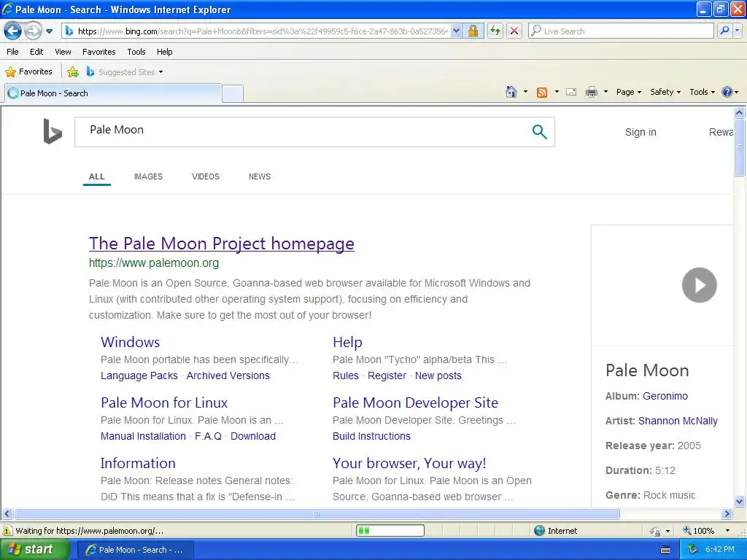
Task: Open the Geronimo album link
Action: (665, 396)
